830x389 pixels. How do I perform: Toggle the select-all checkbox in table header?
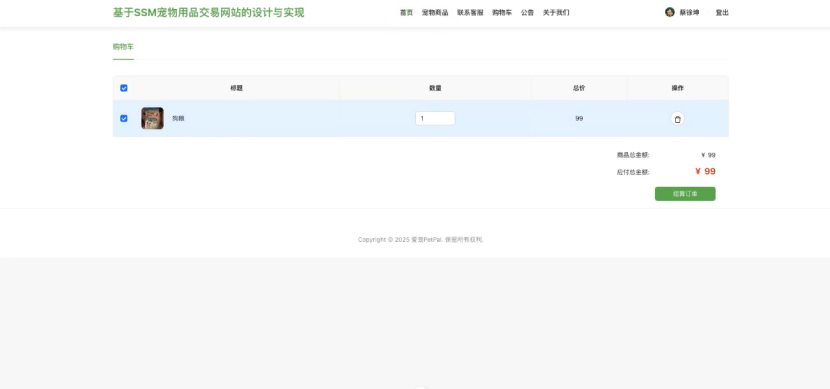pyautogui.click(x=124, y=88)
